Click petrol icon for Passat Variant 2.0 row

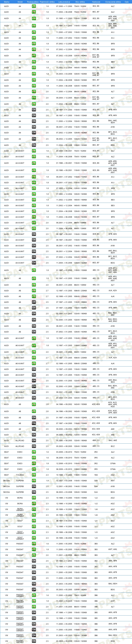click(x=34, y=607)
